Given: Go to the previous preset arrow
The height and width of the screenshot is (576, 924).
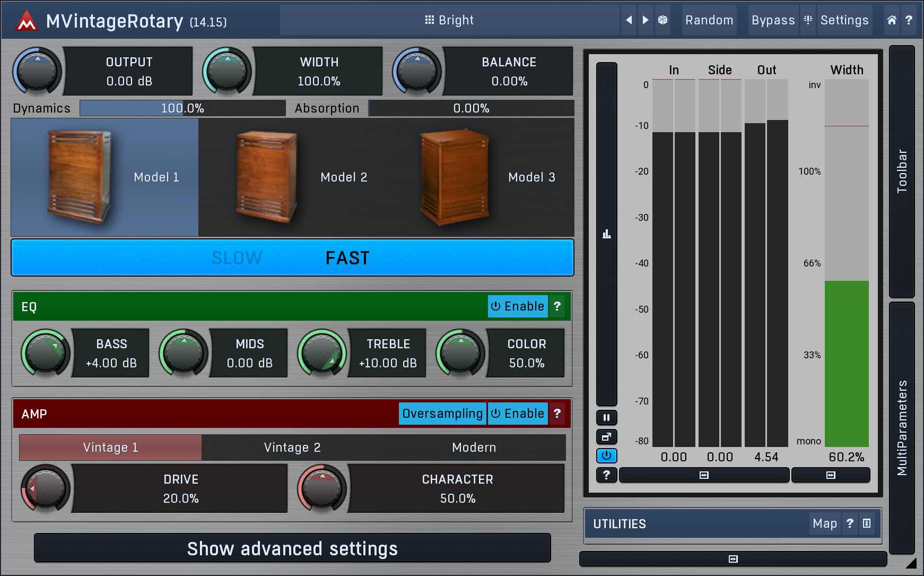Looking at the screenshot, I should [629, 20].
